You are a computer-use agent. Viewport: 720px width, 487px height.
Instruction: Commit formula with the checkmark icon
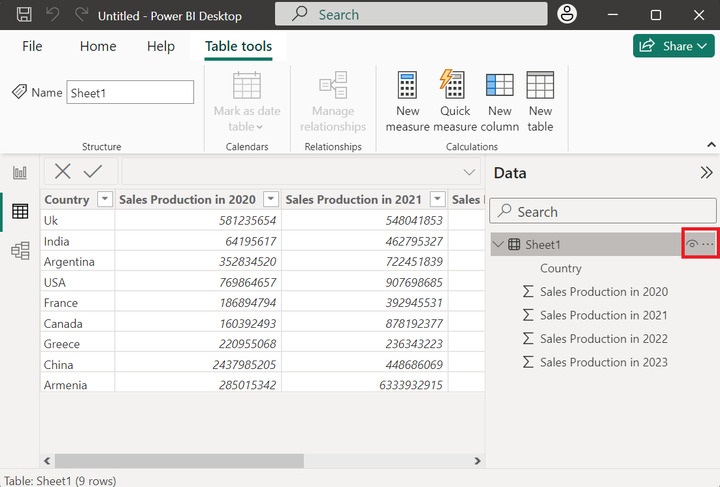pos(93,172)
